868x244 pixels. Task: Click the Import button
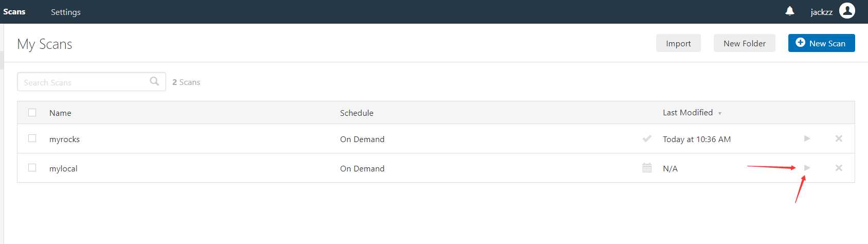point(678,43)
